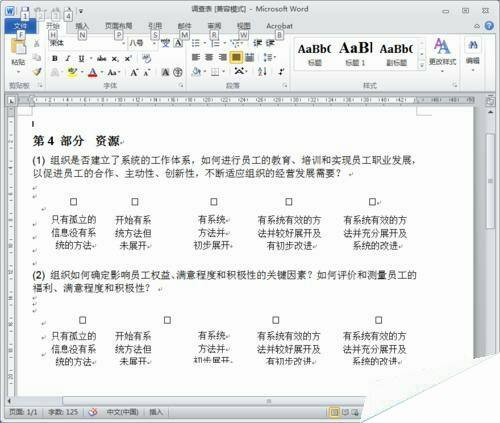Switch to the 插入 ribbon tab

click(x=82, y=26)
